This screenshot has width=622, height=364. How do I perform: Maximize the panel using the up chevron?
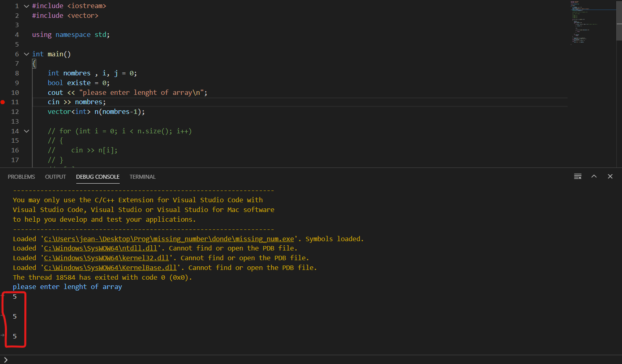click(x=594, y=176)
